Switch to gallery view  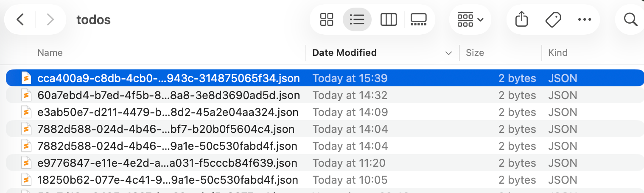coord(418,19)
